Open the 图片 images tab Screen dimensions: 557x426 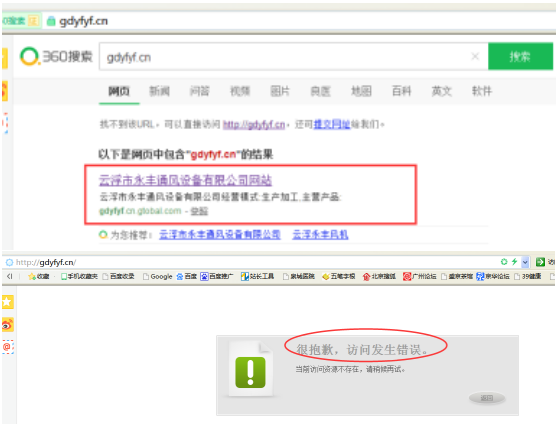tap(280, 91)
